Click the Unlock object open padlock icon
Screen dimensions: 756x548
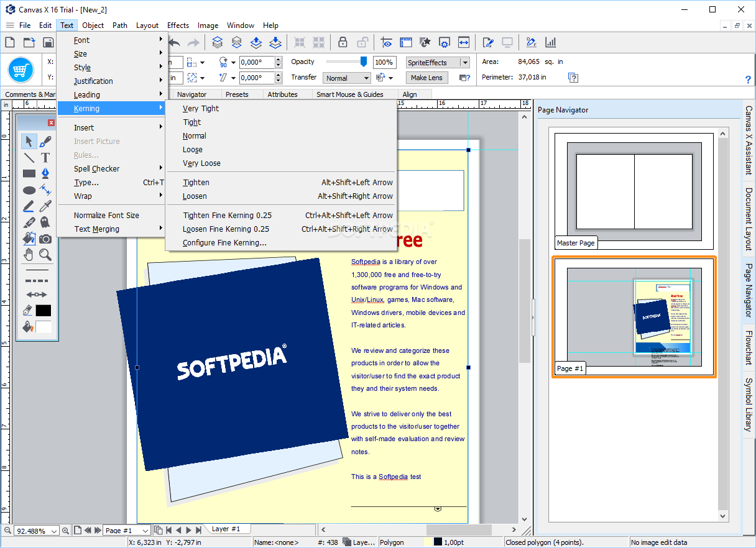(x=362, y=42)
